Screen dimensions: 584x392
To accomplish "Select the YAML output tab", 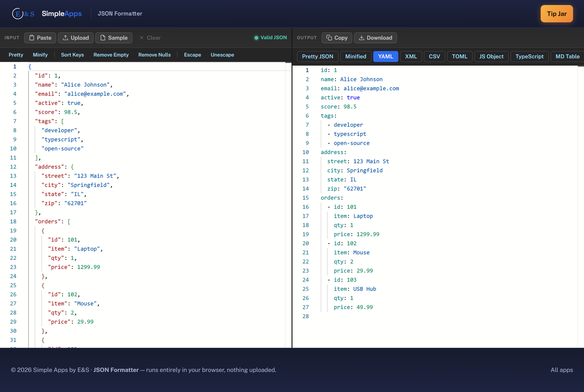I will 385,57.
